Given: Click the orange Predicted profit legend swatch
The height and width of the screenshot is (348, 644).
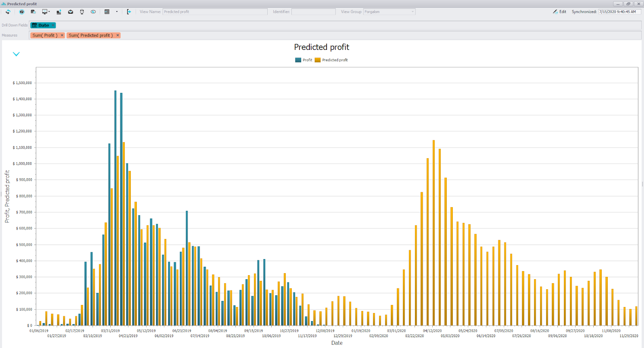Looking at the screenshot, I should coord(318,60).
